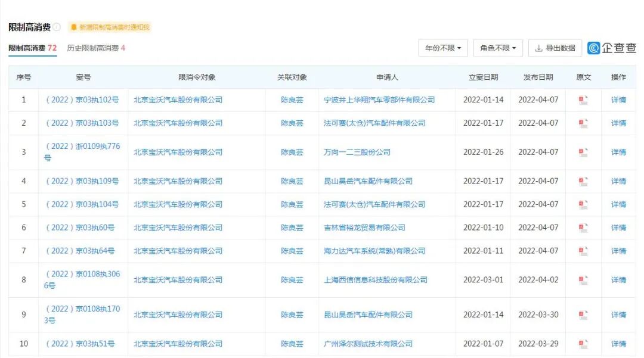Open applicant 法可赛(太仓)汽车配件有限公司 in row 2
644x358 pixels.
[x=374, y=123]
